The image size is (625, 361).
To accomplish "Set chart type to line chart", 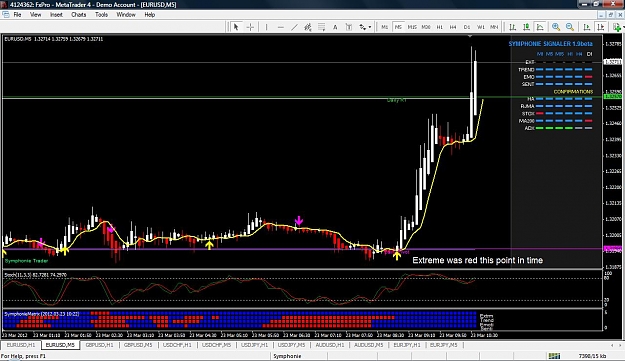I will pos(540,27).
